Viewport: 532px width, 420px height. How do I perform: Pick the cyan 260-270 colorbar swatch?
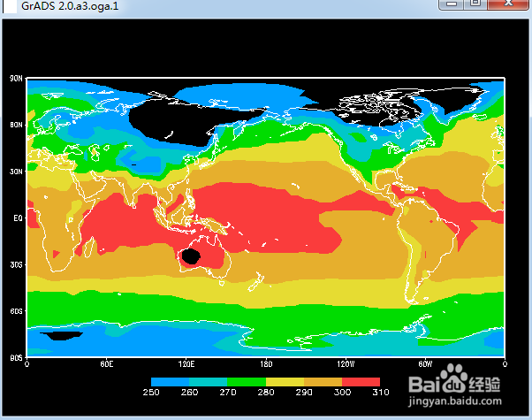pyautogui.click(x=208, y=382)
